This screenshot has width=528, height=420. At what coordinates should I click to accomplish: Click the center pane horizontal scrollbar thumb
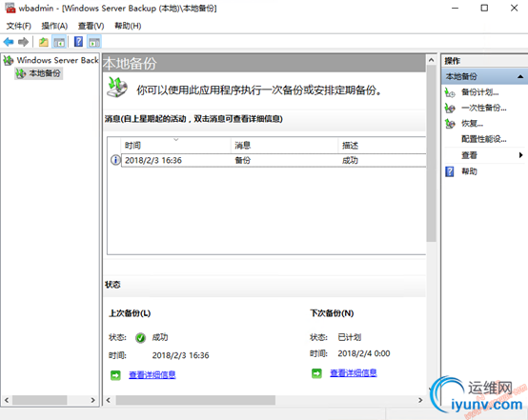(195, 400)
